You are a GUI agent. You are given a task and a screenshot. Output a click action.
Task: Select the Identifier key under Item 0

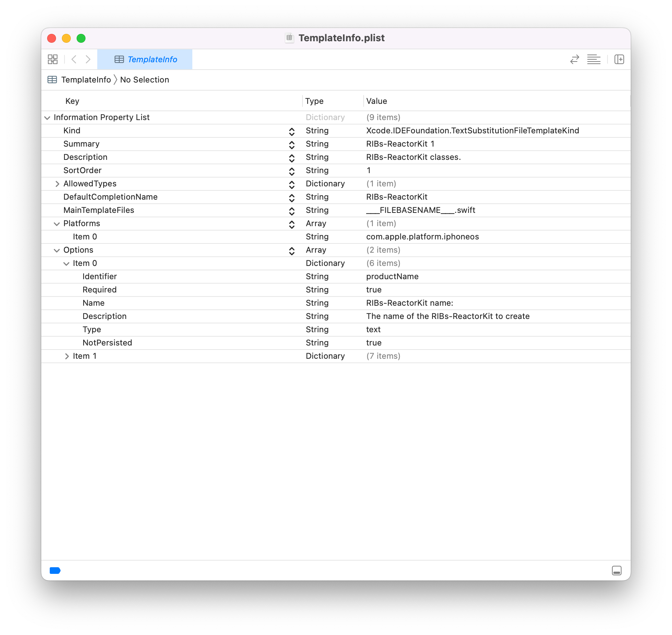(99, 276)
